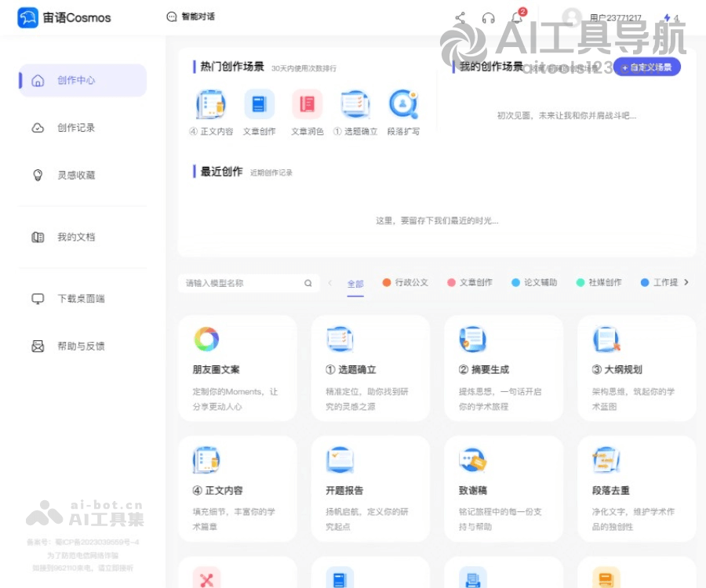Open notifications bell icon
706x588 pixels.
517,17
